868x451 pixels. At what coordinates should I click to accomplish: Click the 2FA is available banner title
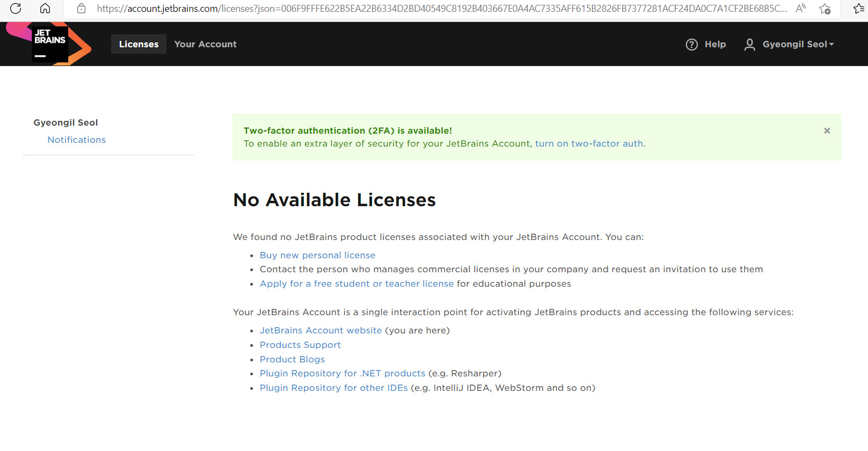pos(348,130)
